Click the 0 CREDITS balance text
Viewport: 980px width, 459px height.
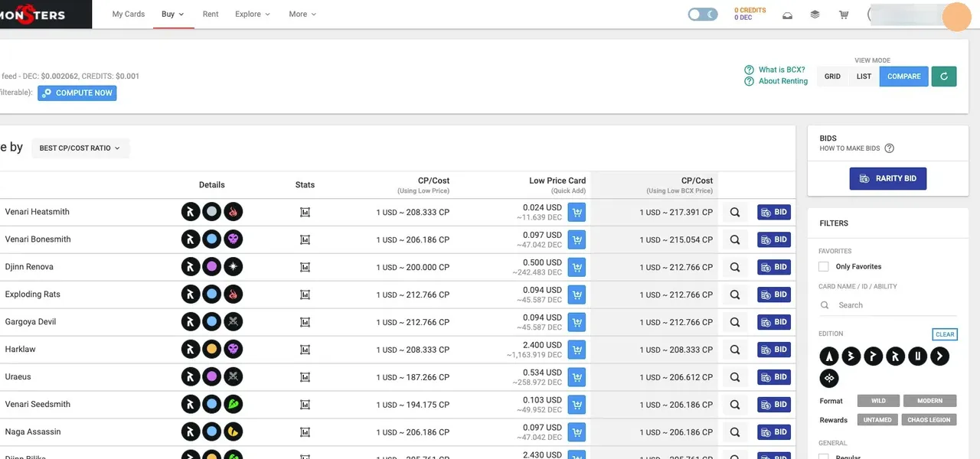click(750, 11)
